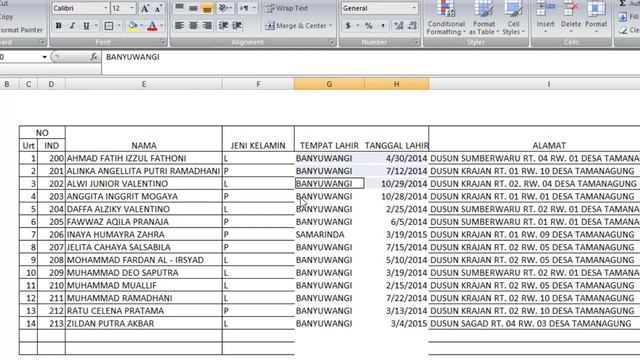Select cell SAMARINDA in Tempat Lahir
640x360 pixels.
tap(329, 235)
